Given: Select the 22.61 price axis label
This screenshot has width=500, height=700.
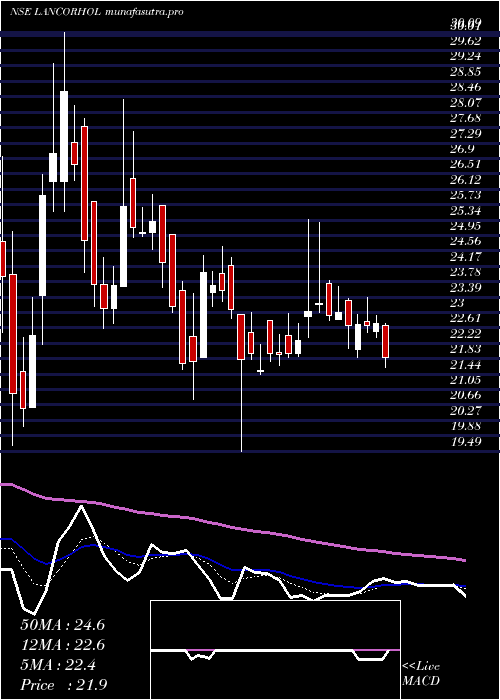Looking at the screenshot, I should pos(466,319).
